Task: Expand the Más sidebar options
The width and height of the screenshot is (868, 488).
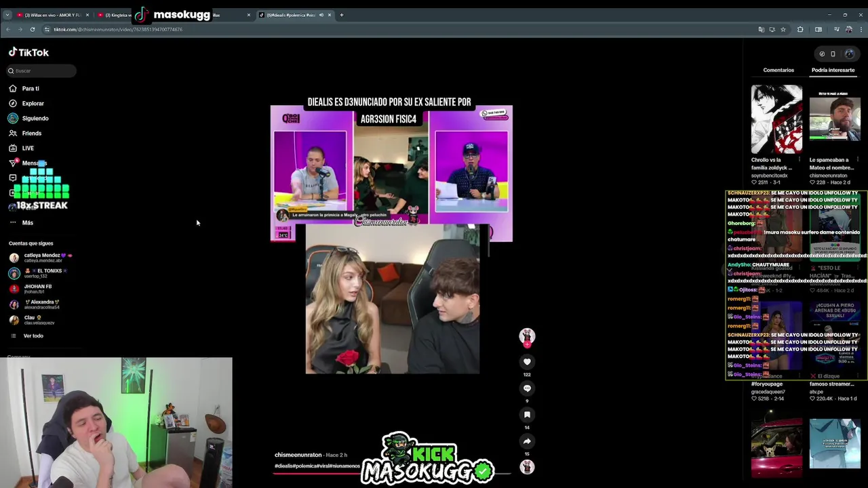Action: click(x=21, y=222)
